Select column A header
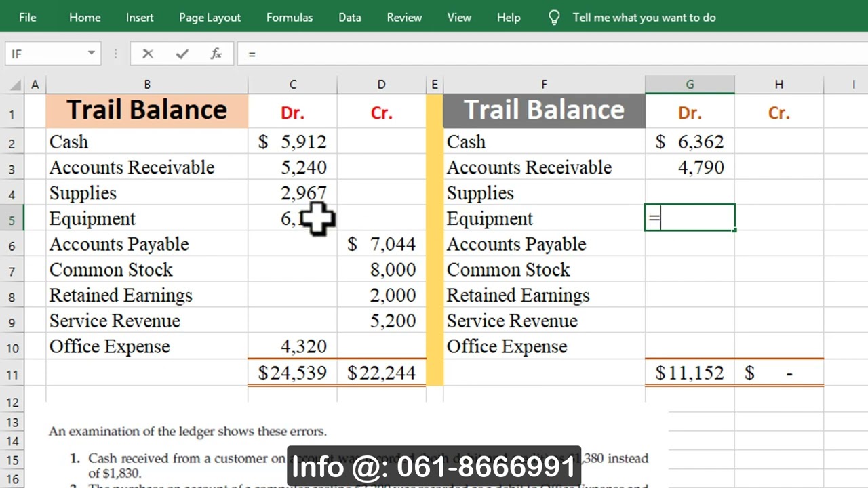Image resolution: width=868 pixels, height=488 pixels. pyautogui.click(x=35, y=85)
